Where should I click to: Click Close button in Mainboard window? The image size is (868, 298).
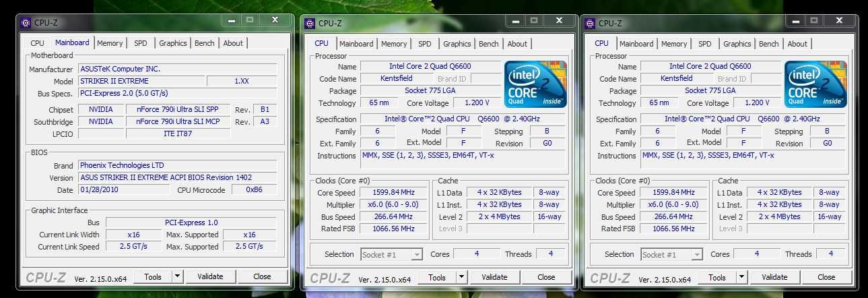click(262, 276)
